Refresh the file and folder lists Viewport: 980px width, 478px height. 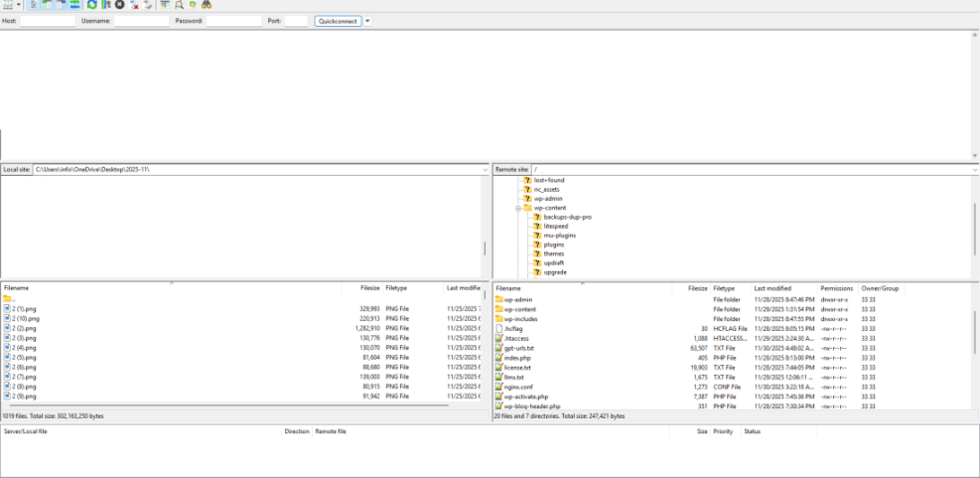click(x=92, y=5)
